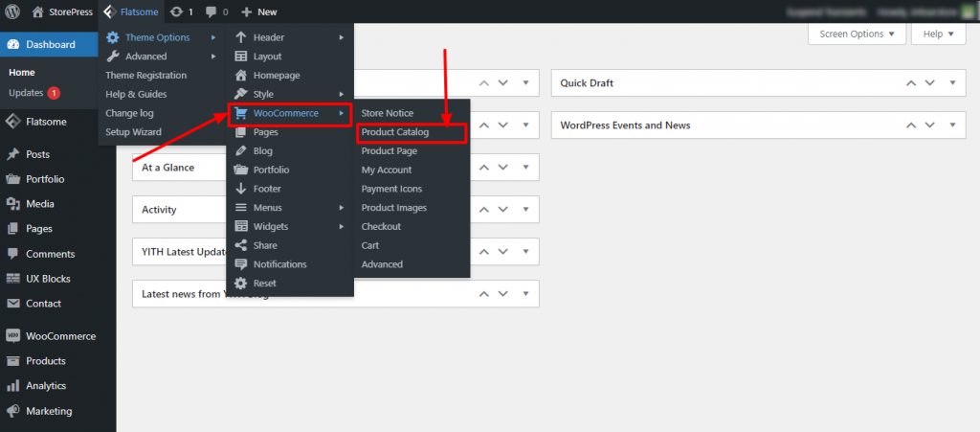Open the StorePress site home icon

(x=38, y=11)
